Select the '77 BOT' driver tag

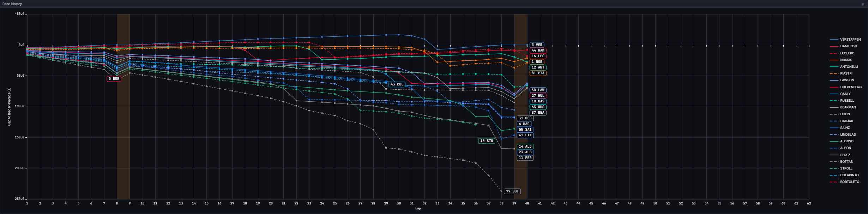click(512, 191)
